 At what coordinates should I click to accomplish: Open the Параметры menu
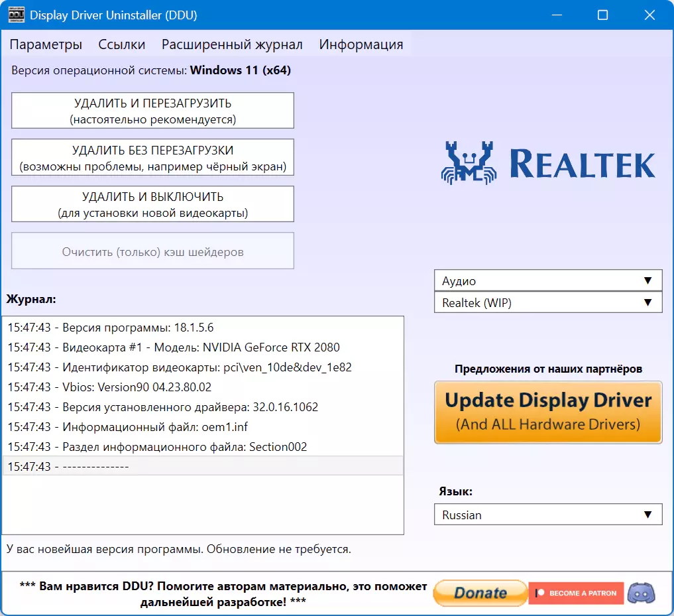(46, 44)
